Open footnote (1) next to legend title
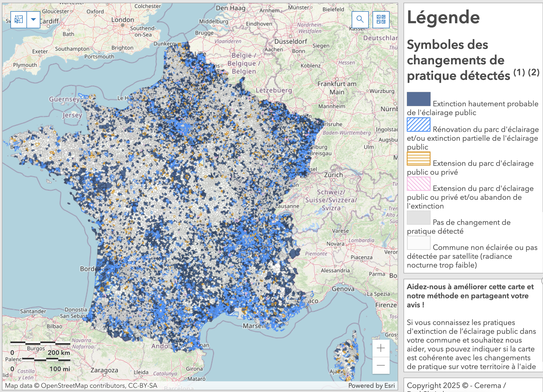The width and height of the screenshot is (543, 392). [519, 73]
